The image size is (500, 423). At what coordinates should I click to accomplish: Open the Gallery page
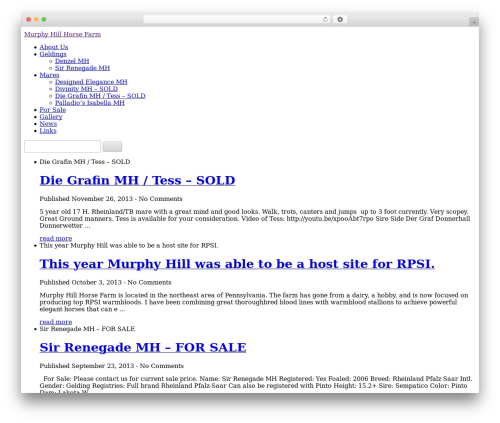(51, 117)
